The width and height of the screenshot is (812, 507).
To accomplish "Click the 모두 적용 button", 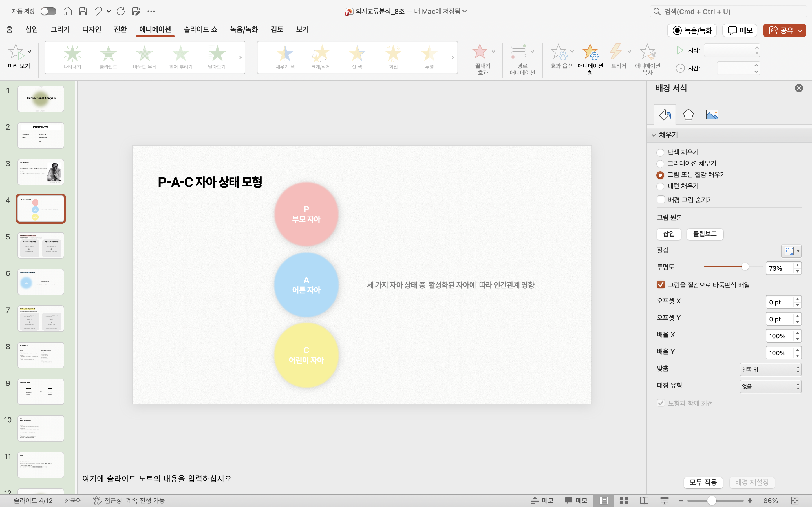I will [703, 482].
